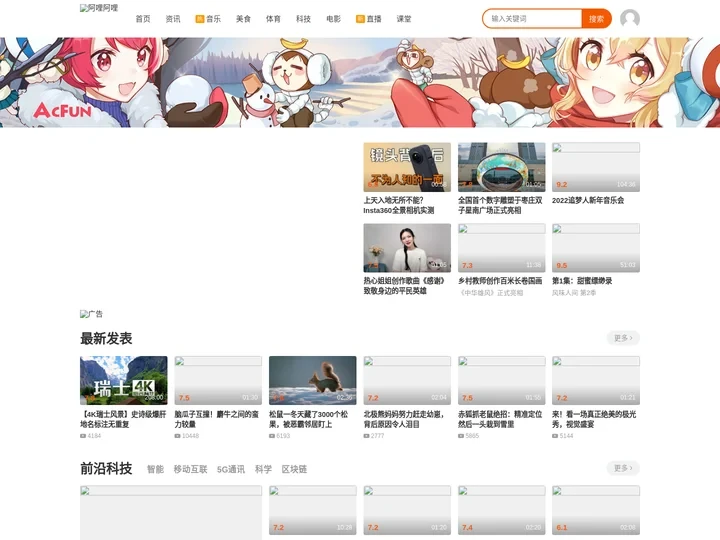Open title link 第1集：甜蜜缥缈录
Image resolution: width=720 pixels, height=540 pixels.
pyautogui.click(x=582, y=281)
